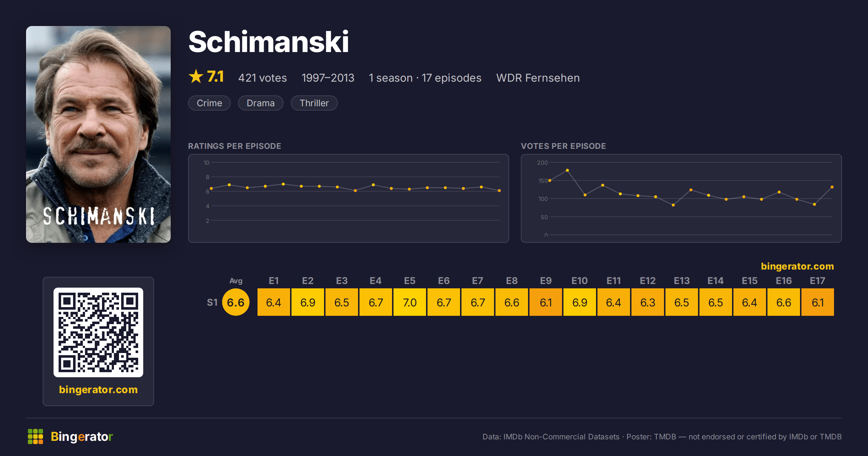Click the Bingerator grid logo icon
This screenshot has width=868, height=456.
pyautogui.click(x=35, y=436)
